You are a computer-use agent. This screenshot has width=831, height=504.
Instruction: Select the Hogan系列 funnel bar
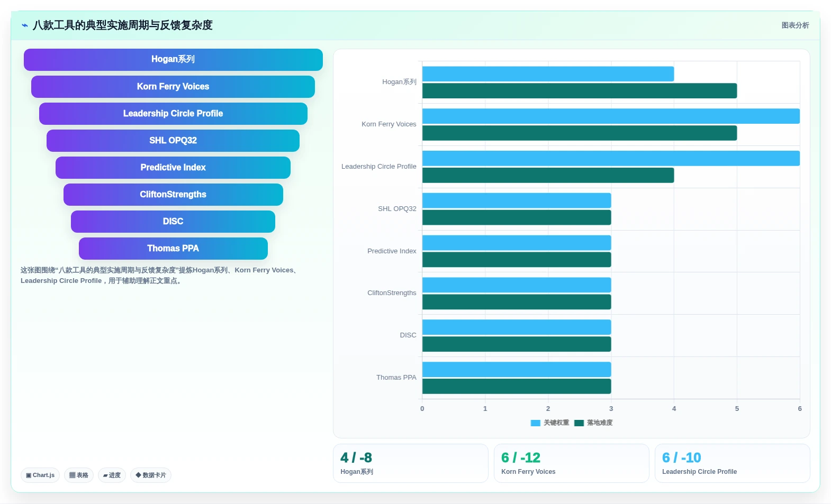[173, 60]
